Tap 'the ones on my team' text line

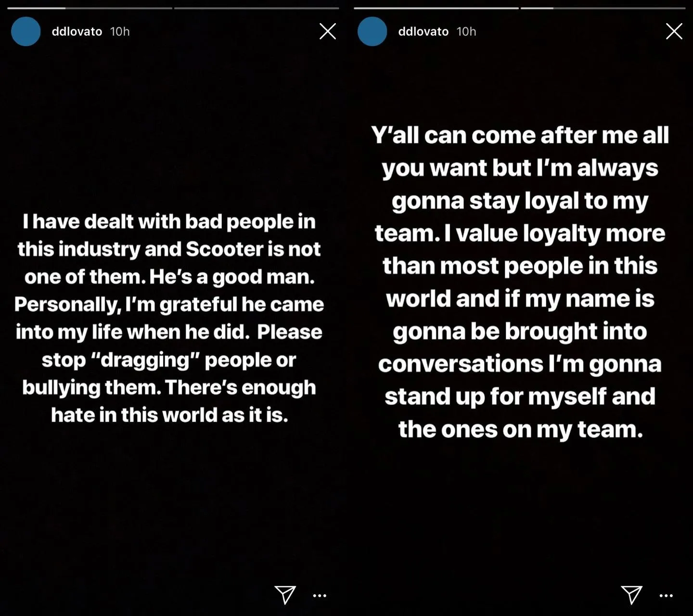[520, 429]
